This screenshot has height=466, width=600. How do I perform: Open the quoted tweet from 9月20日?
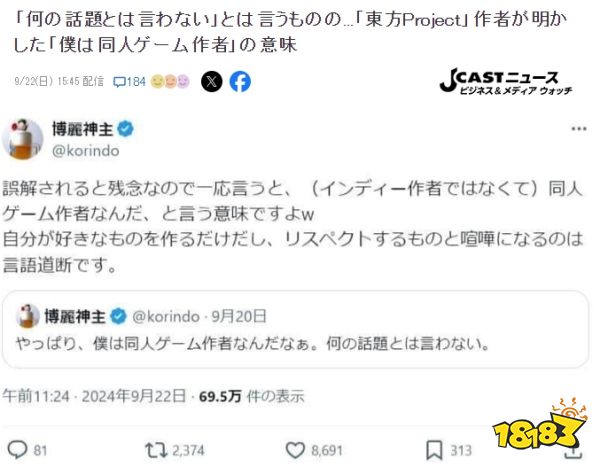tap(295, 329)
